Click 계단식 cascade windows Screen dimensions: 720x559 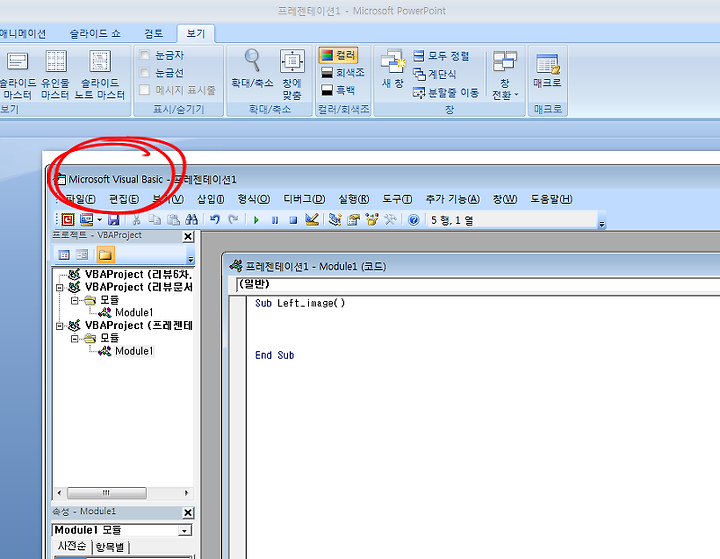pyautogui.click(x=435, y=74)
